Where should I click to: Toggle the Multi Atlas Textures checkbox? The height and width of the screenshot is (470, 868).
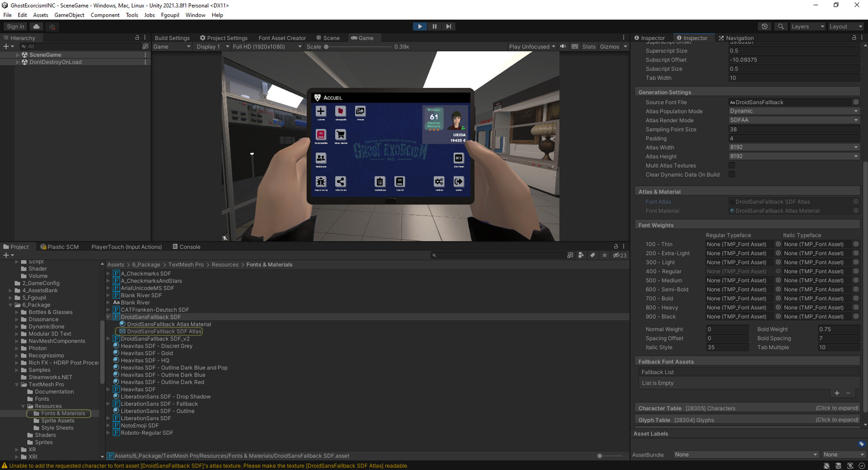(732, 165)
